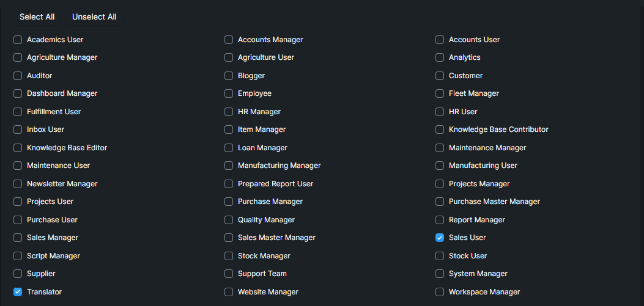Select the Purchase Master Manager checkbox
This screenshot has height=306, width=644.
[440, 202]
